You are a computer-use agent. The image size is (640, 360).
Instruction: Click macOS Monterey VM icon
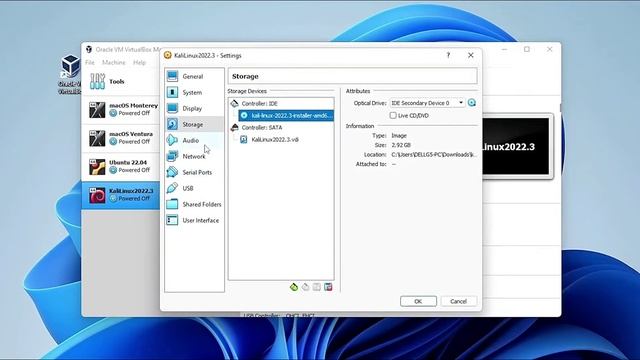coord(97,110)
